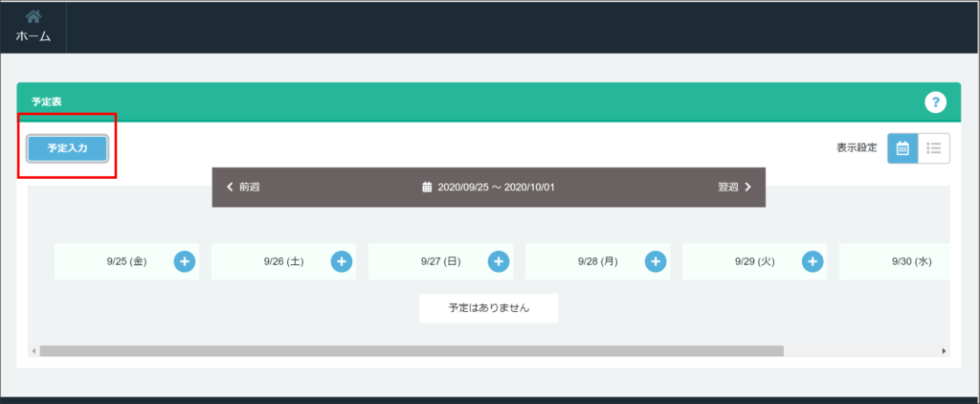Click the 予定表 panel title
The image size is (980, 404).
click(47, 101)
